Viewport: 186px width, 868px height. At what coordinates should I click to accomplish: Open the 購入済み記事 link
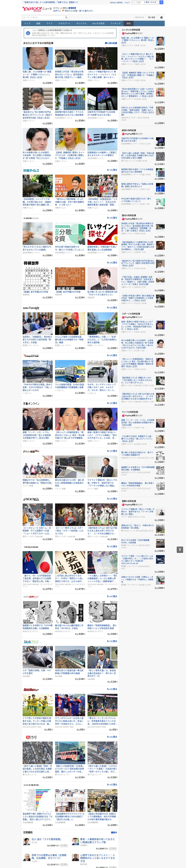[111, 43]
